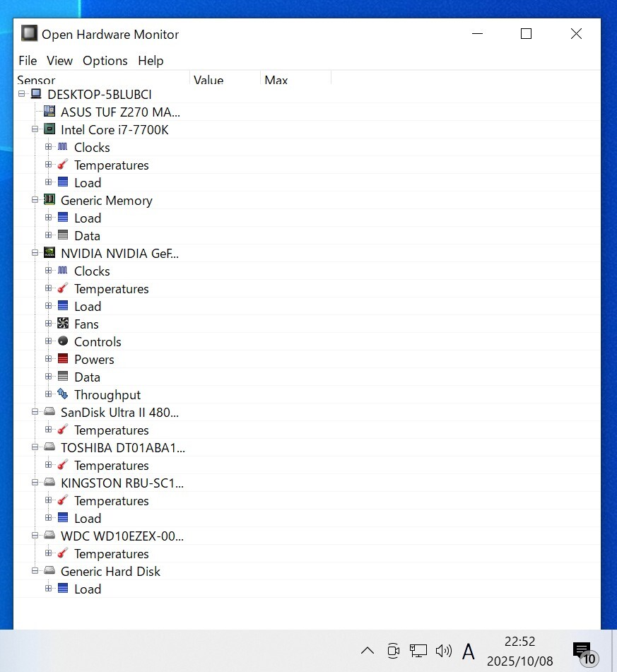Image resolution: width=617 pixels, height=672 pixels.
Task: Select Controls text under NVIDIA GPU
Action: [98, 341]
